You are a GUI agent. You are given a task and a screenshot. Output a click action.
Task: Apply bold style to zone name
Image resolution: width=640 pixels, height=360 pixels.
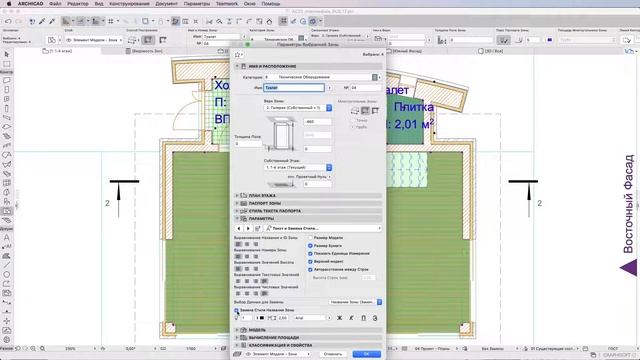[x=339, y=318]
